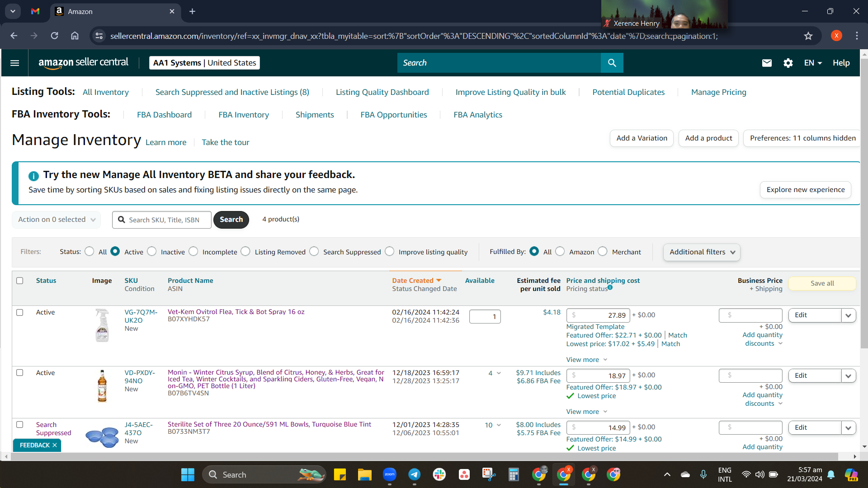Open Edit dropdown arrow for Sterilite row

click(x=849, y=428)
